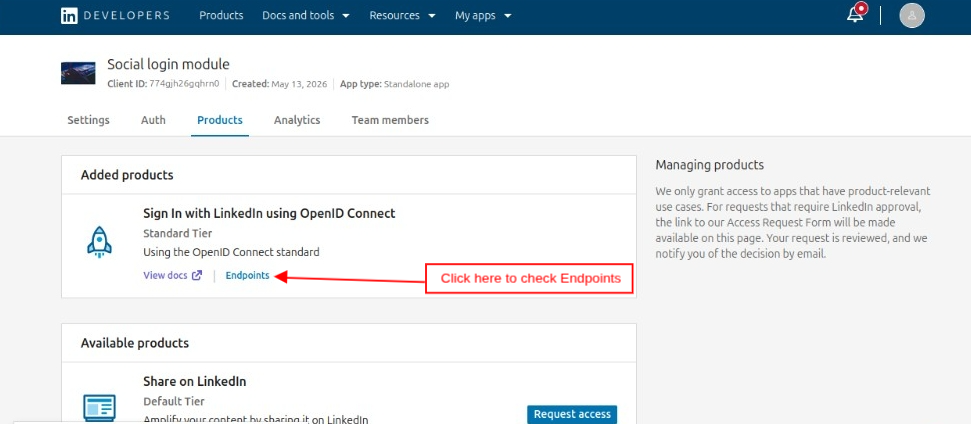This screenshot has height=424, width=971.
Task: Click the Share on LinkedIn heading
Action: 195,381
